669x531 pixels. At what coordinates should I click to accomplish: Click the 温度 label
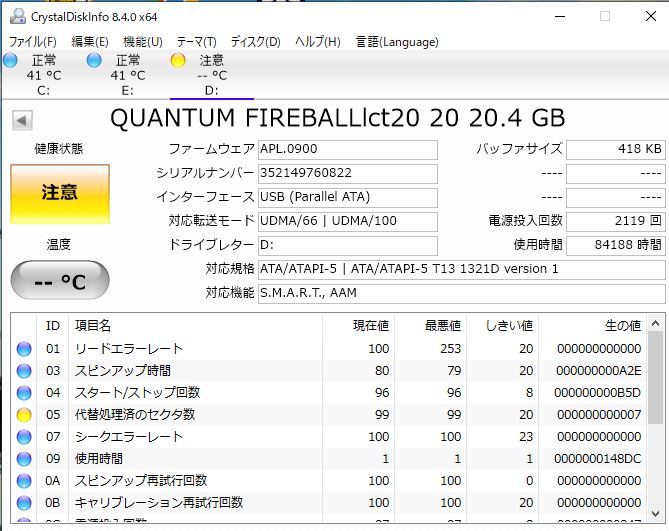click(x=59, y=245)
